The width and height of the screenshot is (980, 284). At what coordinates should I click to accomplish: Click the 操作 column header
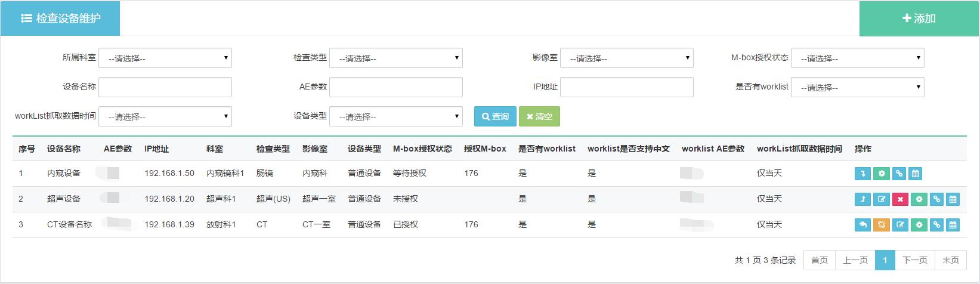[863, 149]
